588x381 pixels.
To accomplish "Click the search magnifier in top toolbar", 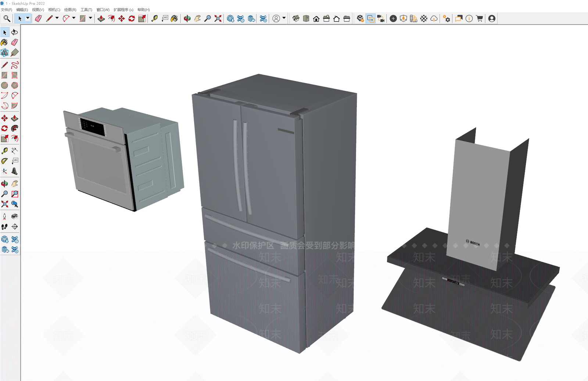I will tap(7, 18).
